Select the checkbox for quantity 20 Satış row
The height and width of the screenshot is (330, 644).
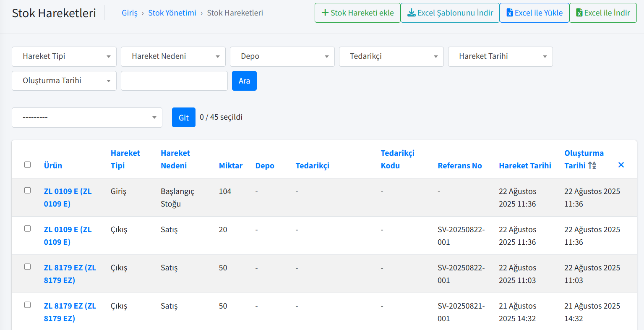pyautogui.click(x=28, y=229)
